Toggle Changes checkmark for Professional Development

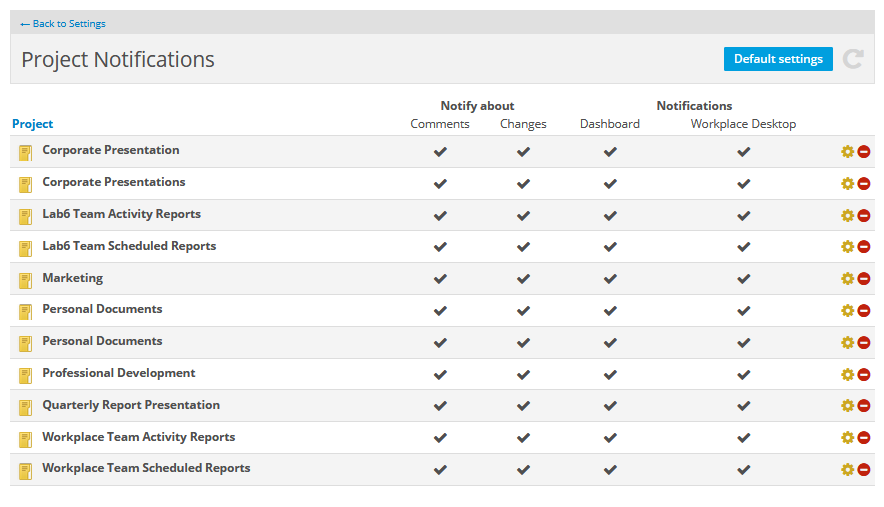(x=523, y=375)
